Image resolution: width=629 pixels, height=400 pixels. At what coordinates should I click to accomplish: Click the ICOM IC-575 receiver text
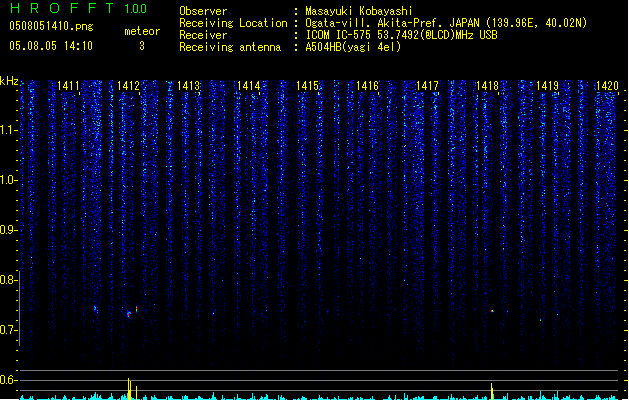(x=401, y=35)
